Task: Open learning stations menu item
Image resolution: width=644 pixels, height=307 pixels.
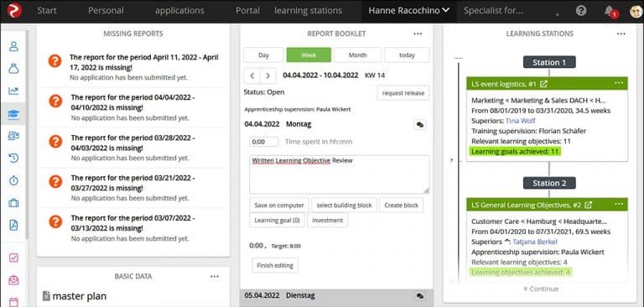Action: (308, 11)
